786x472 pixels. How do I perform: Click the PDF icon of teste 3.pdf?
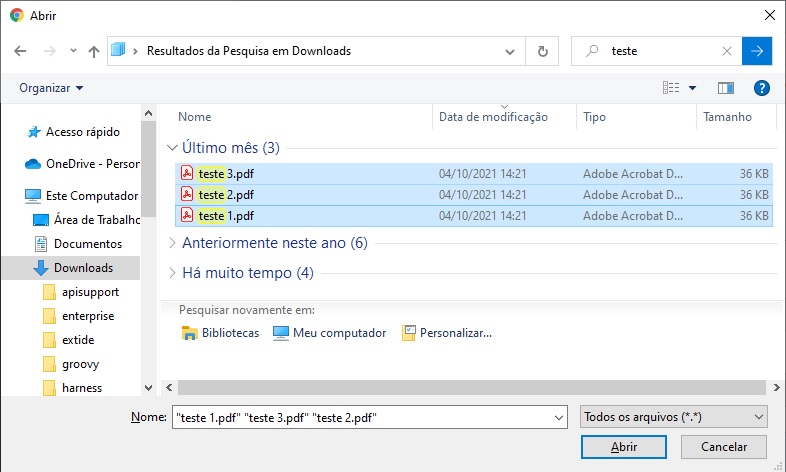(x=187, y=173)
